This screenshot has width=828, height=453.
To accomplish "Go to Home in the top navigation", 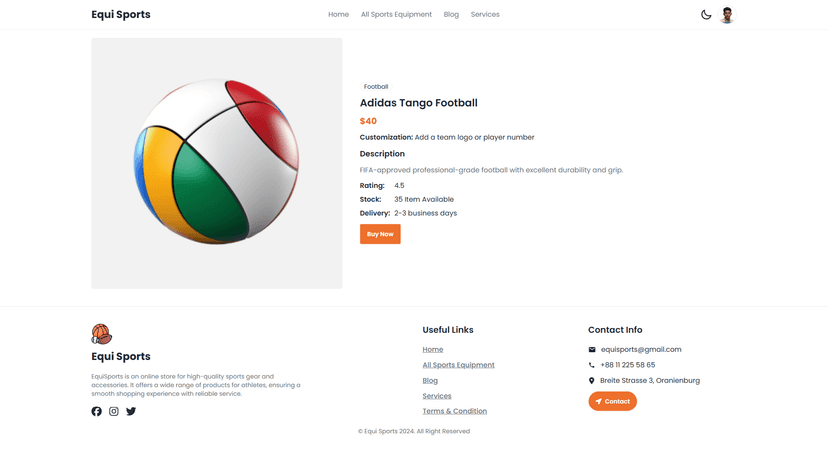I will [338, 15].
